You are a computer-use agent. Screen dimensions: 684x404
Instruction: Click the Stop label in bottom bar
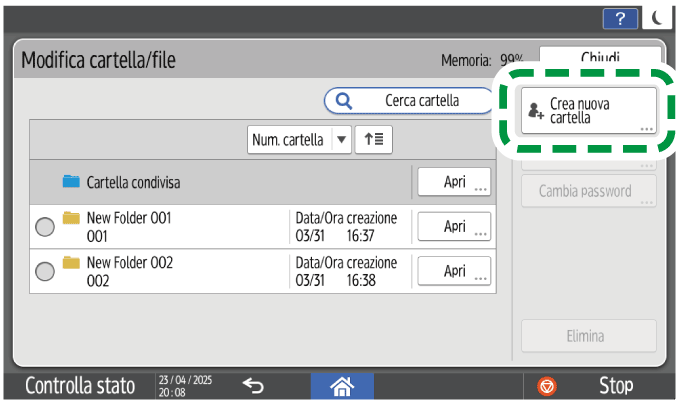coord(616,386)
